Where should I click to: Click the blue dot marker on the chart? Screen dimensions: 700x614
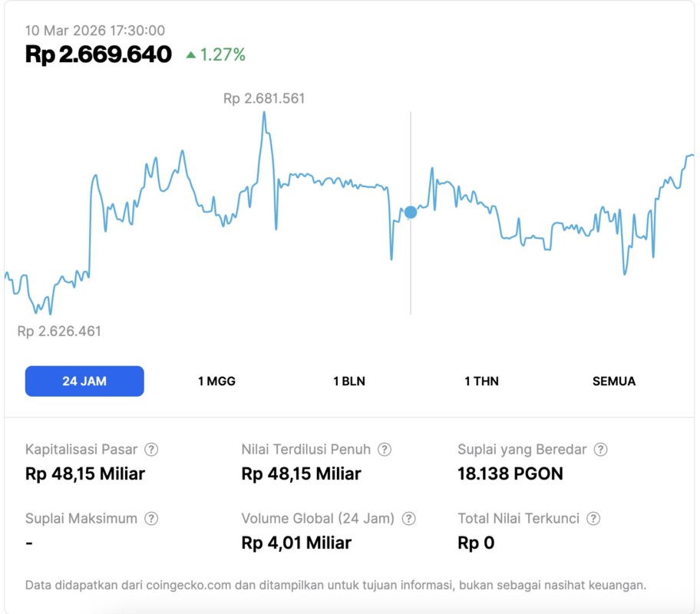[411, 213]
